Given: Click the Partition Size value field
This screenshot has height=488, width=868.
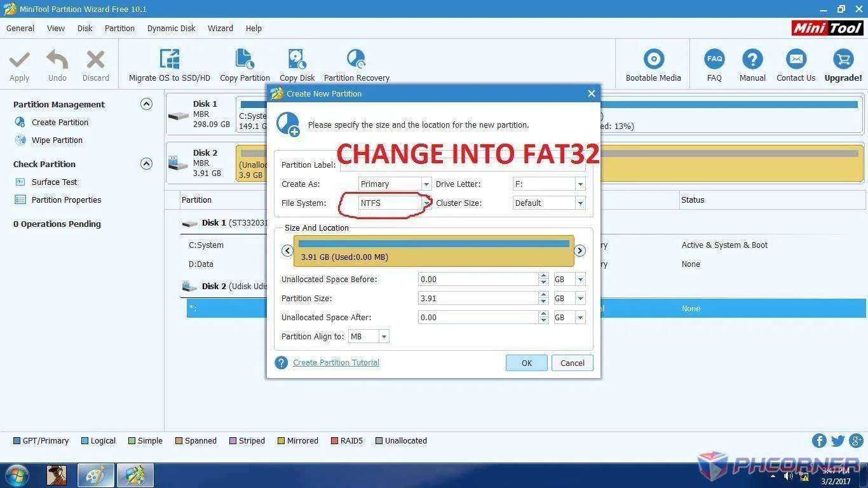Looking at the screenshot, I should 478,298.
